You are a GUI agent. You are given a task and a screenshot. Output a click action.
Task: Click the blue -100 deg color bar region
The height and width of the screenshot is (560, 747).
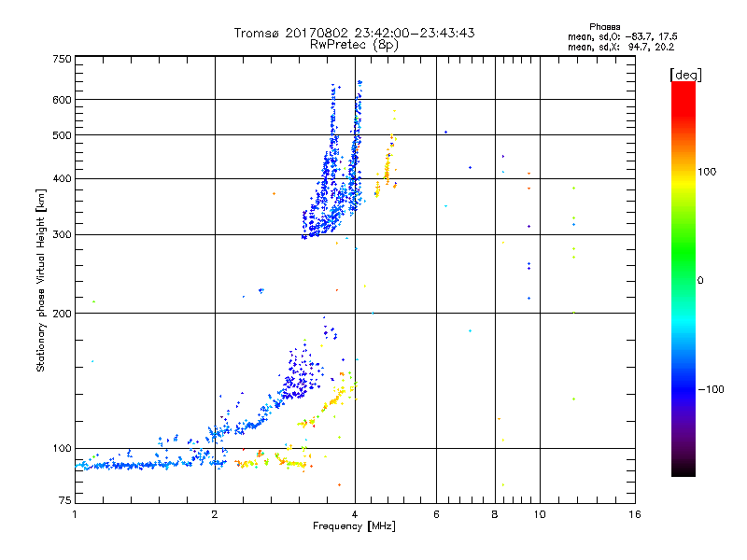pyautogui.click(x=684, y=389)
